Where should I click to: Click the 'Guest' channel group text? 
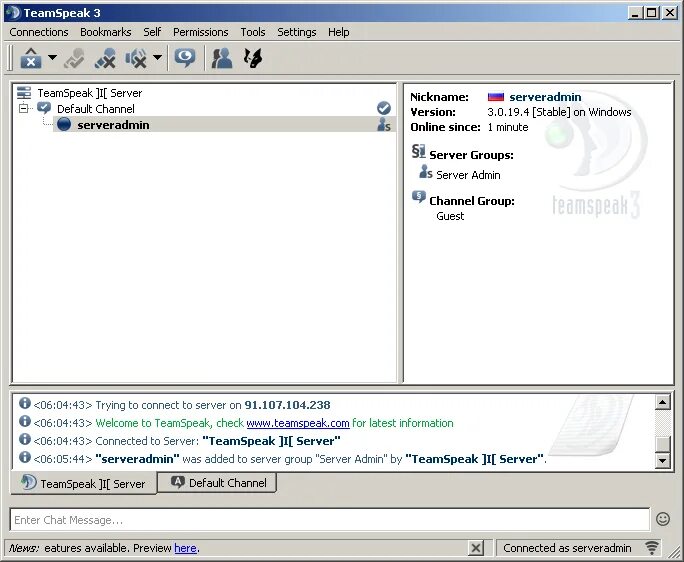coord(450,216)
